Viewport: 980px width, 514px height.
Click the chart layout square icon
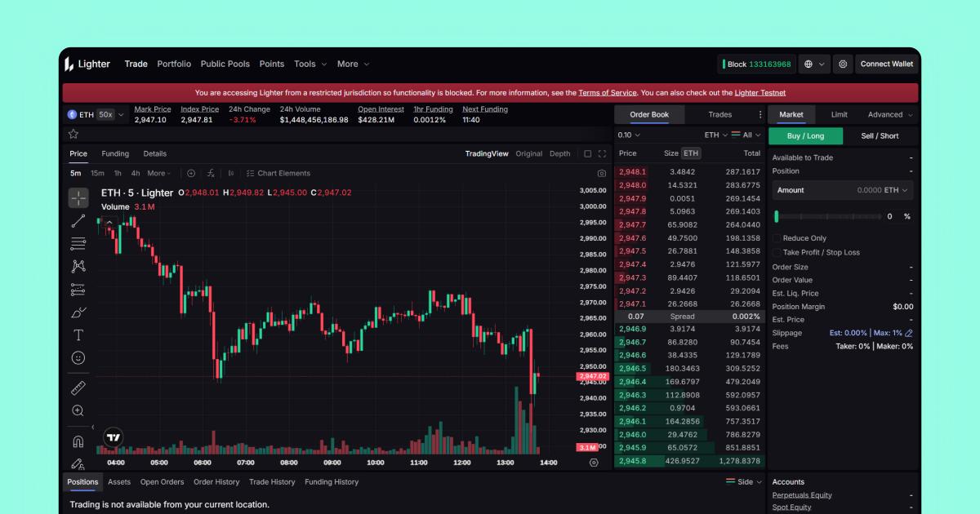pyautogui.click(x=587, y=153)
